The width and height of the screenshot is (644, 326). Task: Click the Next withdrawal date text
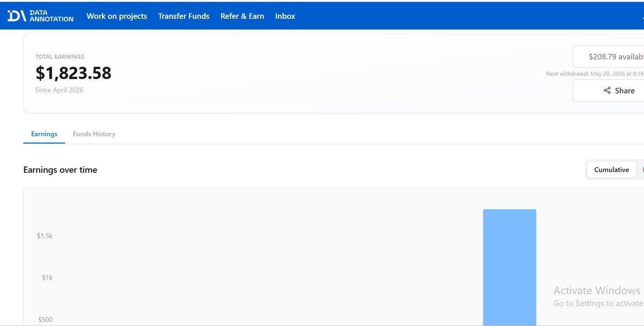(x=595, y=73)
